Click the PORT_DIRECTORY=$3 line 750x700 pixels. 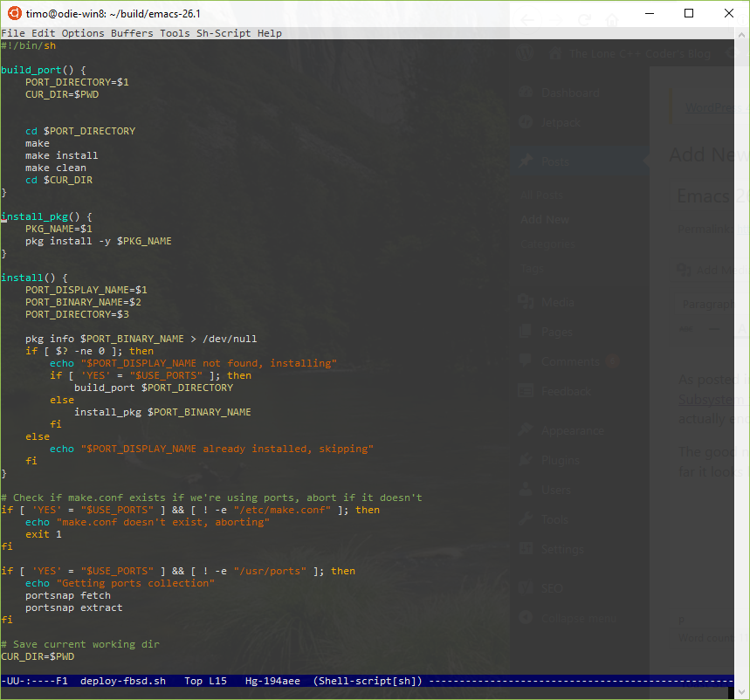(x=77, y=314)
